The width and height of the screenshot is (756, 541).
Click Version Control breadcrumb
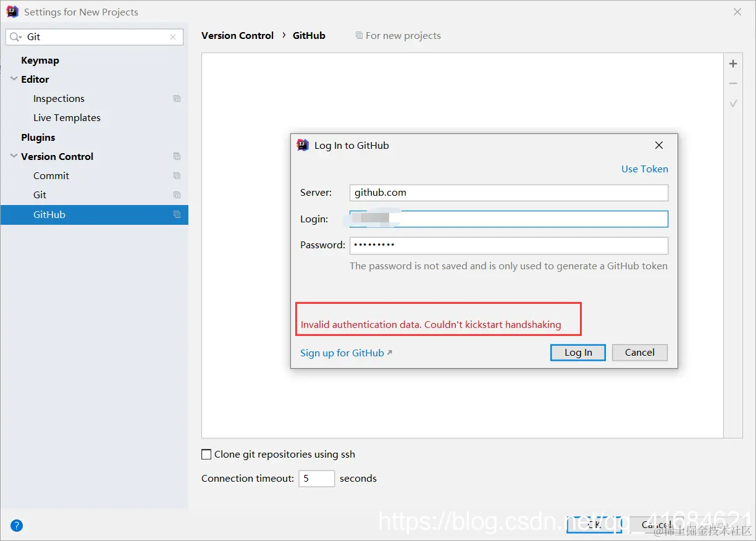(x=237, y=36)
